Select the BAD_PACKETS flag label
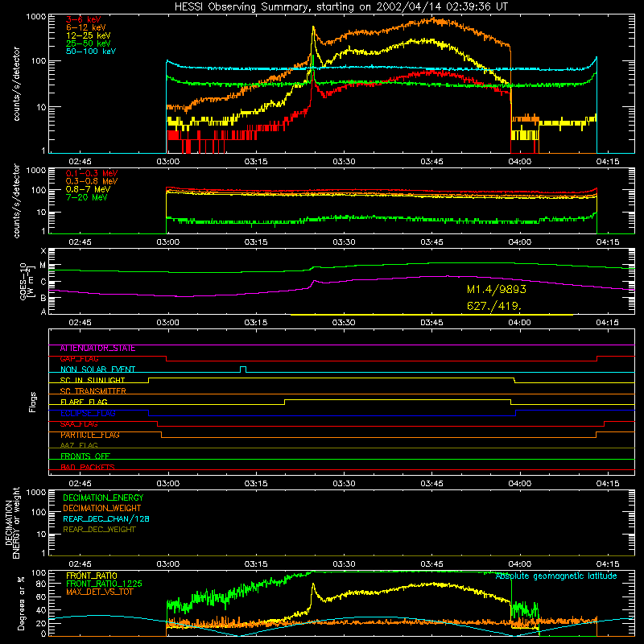The width and height of the screenshot is (644, 644). click(88, 467)
